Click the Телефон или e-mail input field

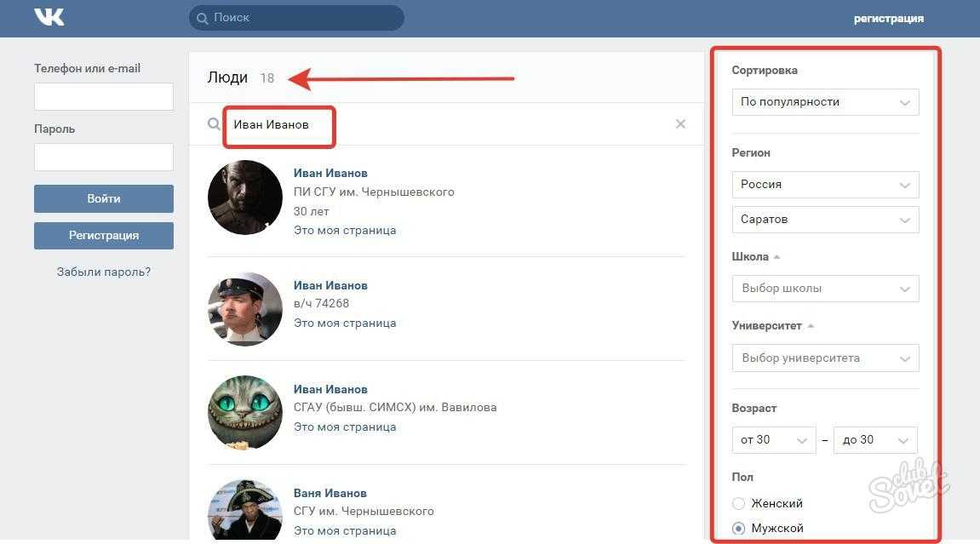click(104, 97)
